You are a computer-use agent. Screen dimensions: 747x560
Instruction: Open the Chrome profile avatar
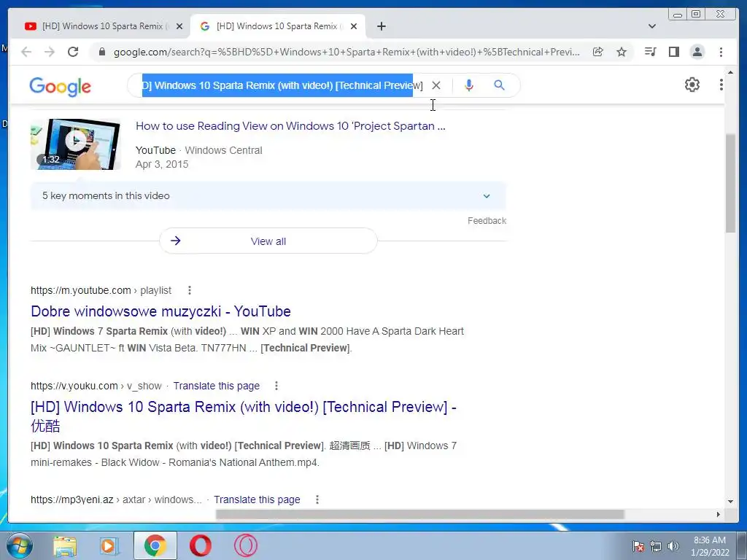click(x=697, y=52)
